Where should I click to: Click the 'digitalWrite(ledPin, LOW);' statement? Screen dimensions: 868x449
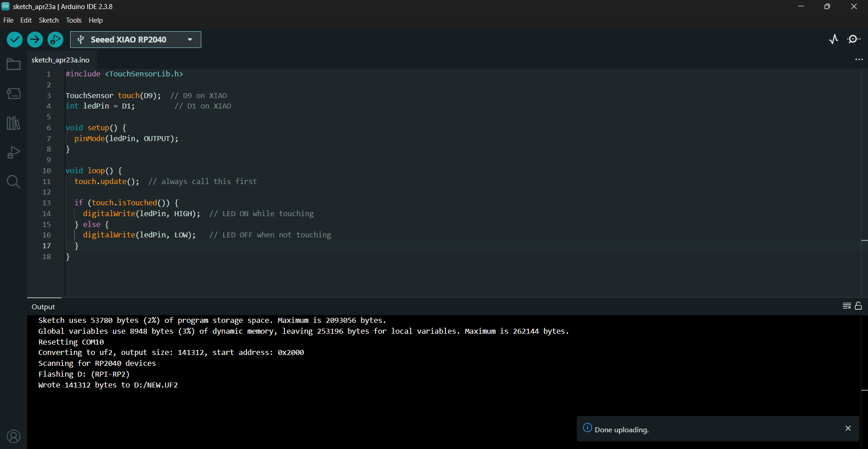pyautogui.click(x=139, y=235)
